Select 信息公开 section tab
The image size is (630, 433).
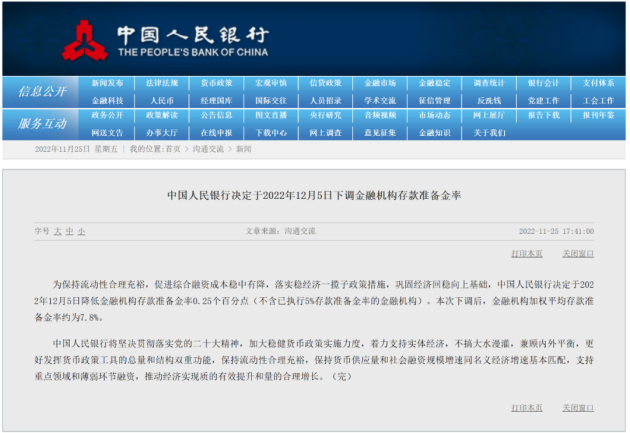point(43,92)
